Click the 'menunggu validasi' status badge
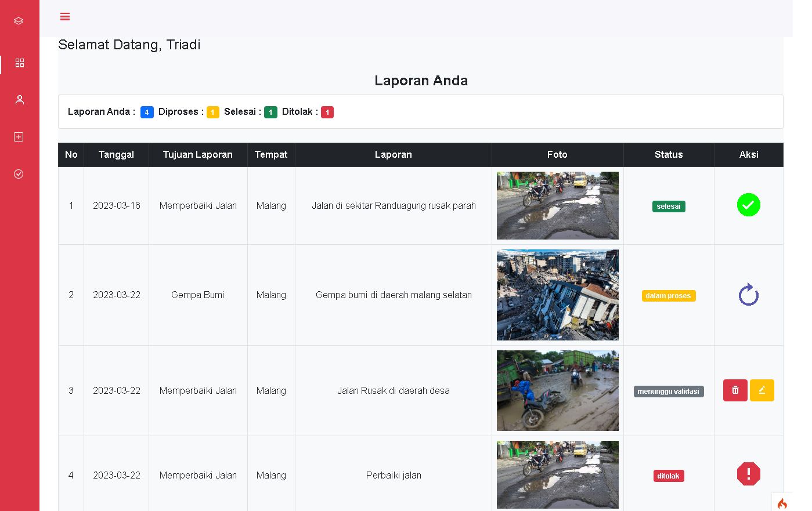812x511 pixels. click(x=668, y=392)
